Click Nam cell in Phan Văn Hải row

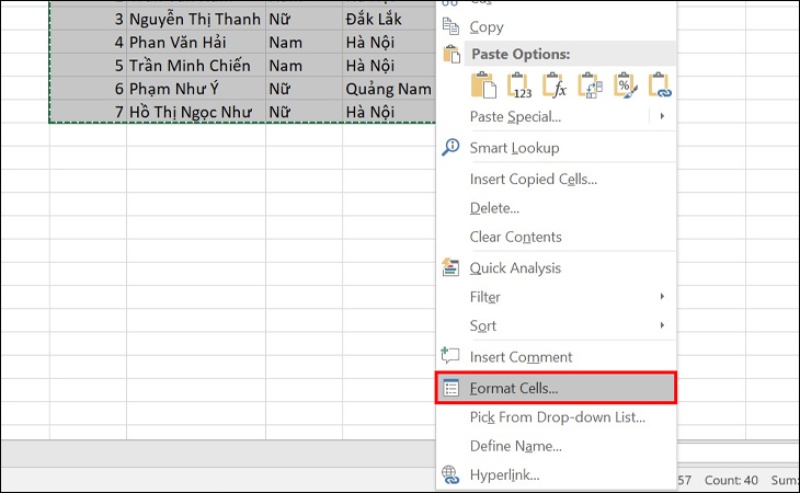304,42
